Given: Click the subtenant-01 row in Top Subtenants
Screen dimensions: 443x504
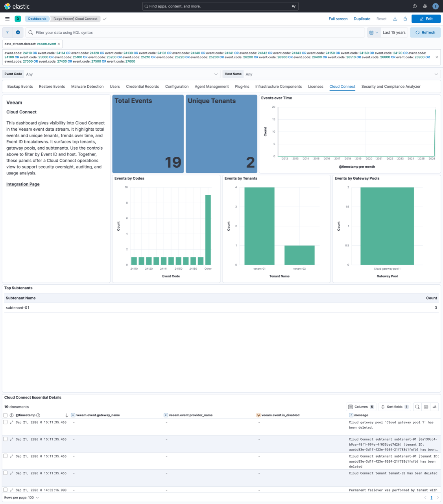Looking at the screenshot, I should pyautogui.click(x=221, y=308).
